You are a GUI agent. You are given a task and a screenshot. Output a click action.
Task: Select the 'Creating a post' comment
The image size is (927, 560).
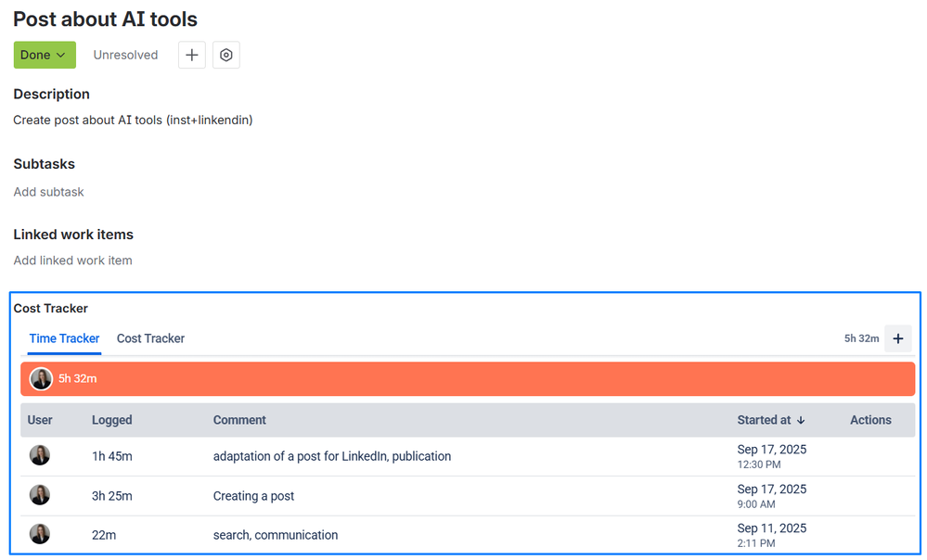(253, 496)
